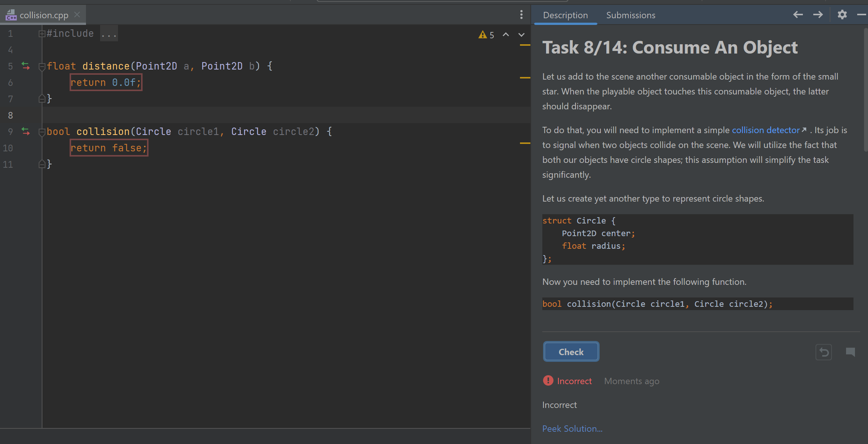Follow the collision detector hyperlink

point(766,130)
